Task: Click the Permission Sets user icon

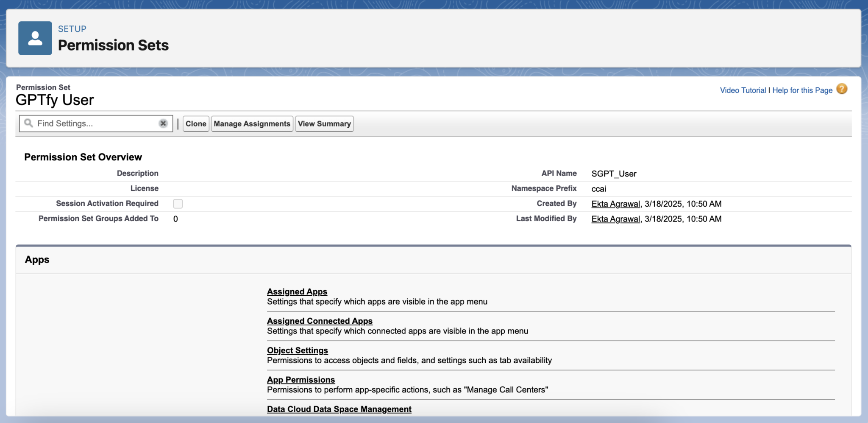Action: pos(35,38)
